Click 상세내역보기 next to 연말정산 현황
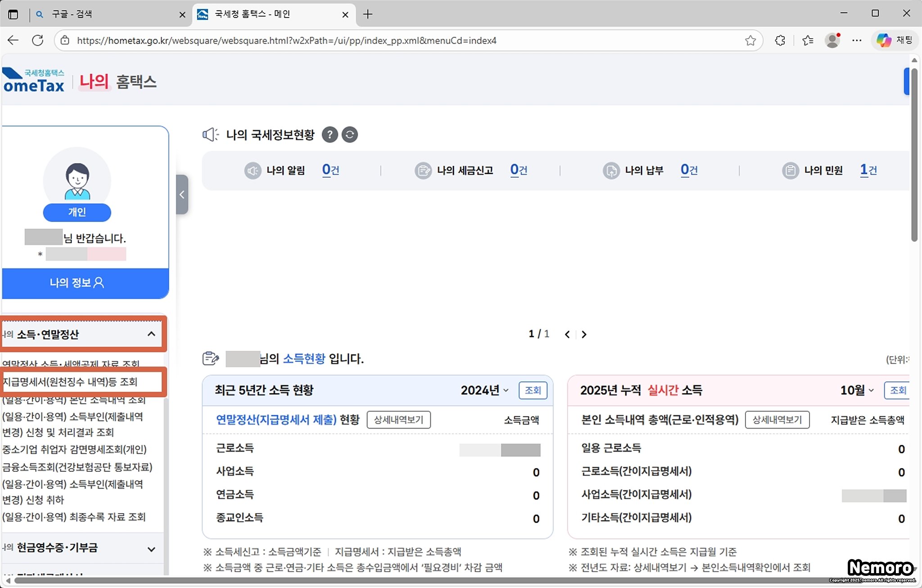The height and width of the screenshot is (588, 922). (398, 420)
